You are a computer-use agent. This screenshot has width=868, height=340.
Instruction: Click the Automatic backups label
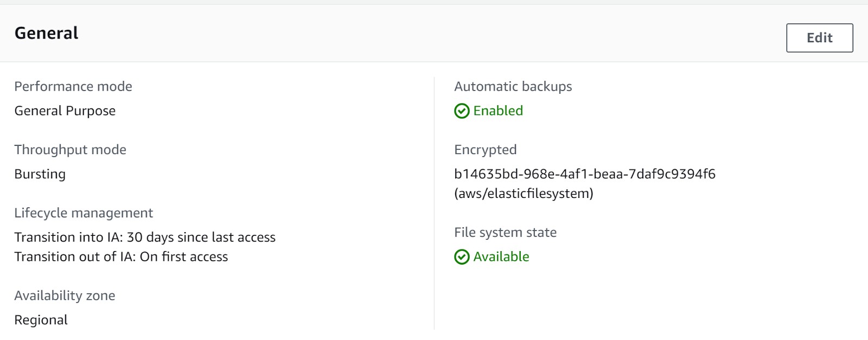tap(513, 87)
